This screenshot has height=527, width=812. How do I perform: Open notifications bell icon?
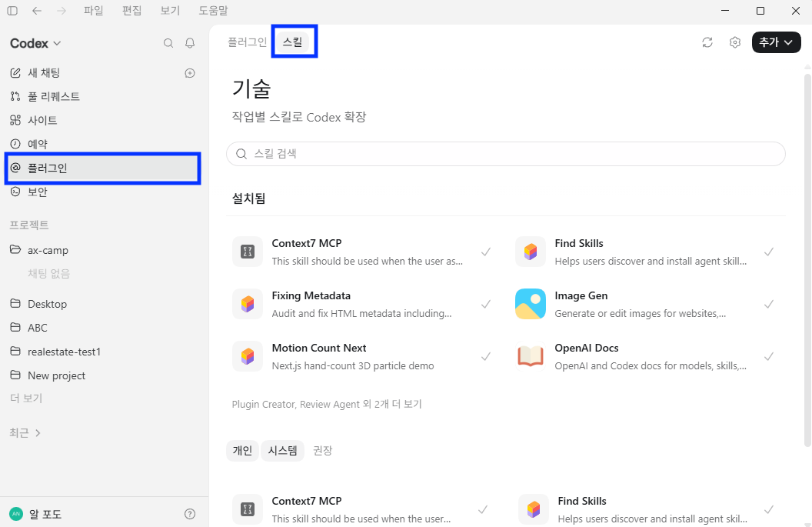click(x=190, y=43)
